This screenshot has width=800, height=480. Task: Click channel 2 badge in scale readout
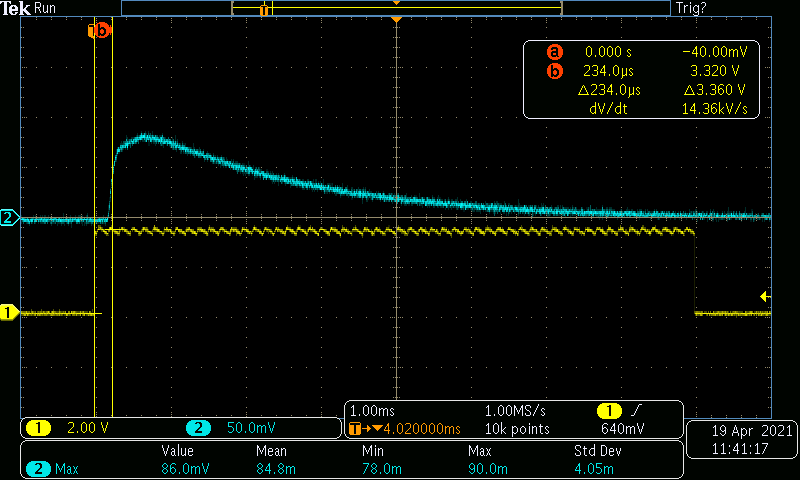point(198,427)
